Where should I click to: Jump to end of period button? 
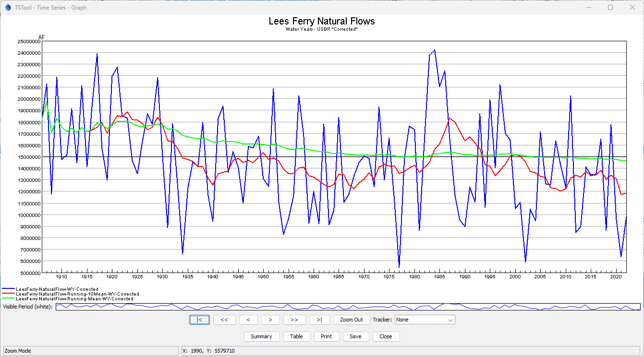click(x=319, y=320)
